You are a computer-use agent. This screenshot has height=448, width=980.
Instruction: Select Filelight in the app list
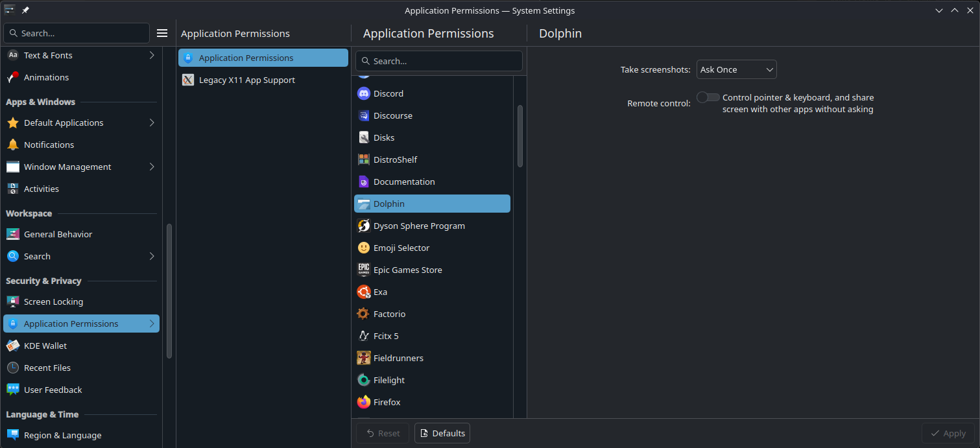tap(432, 380)
